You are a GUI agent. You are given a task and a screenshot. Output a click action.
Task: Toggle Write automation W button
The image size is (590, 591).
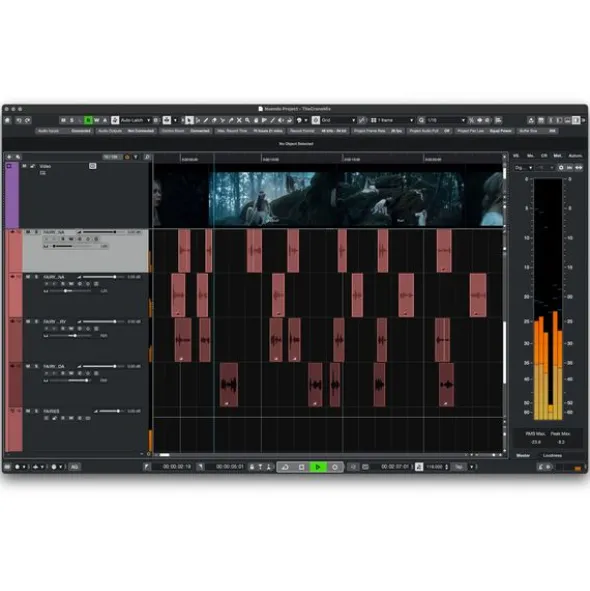tap(97, 120)
